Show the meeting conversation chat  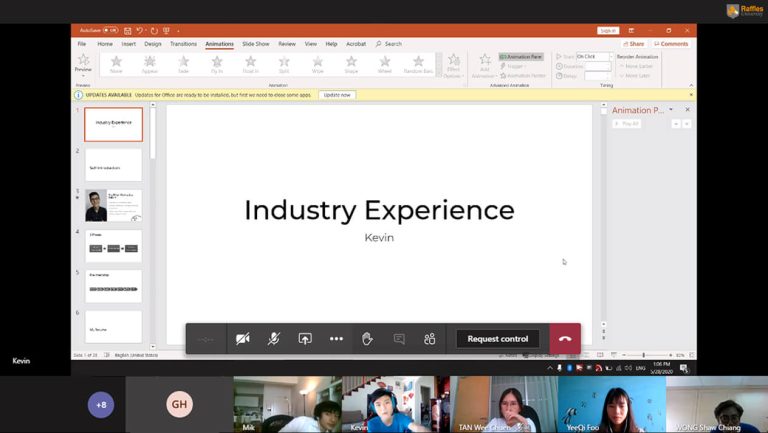pyautogui.click(x=399, y=339)
